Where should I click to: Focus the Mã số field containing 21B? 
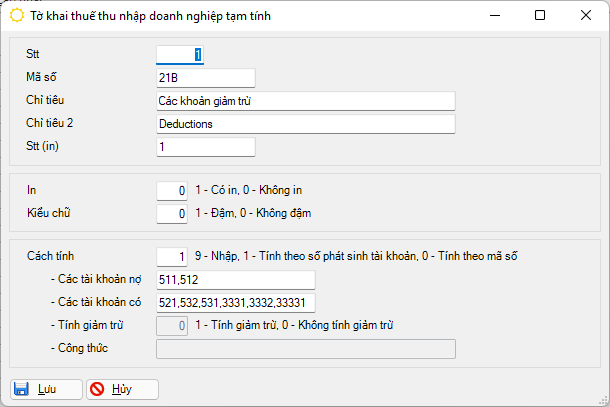[x=206, y=78]
